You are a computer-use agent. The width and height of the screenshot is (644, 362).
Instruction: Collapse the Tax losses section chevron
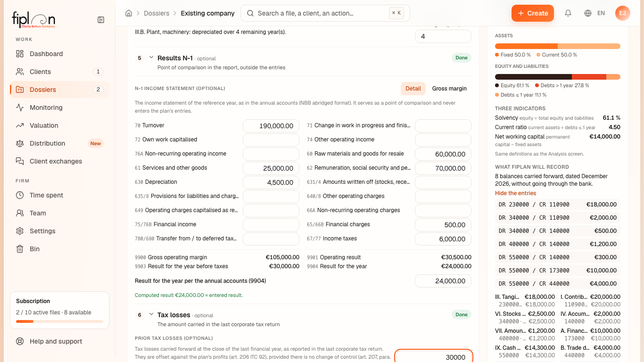(151, 314)
